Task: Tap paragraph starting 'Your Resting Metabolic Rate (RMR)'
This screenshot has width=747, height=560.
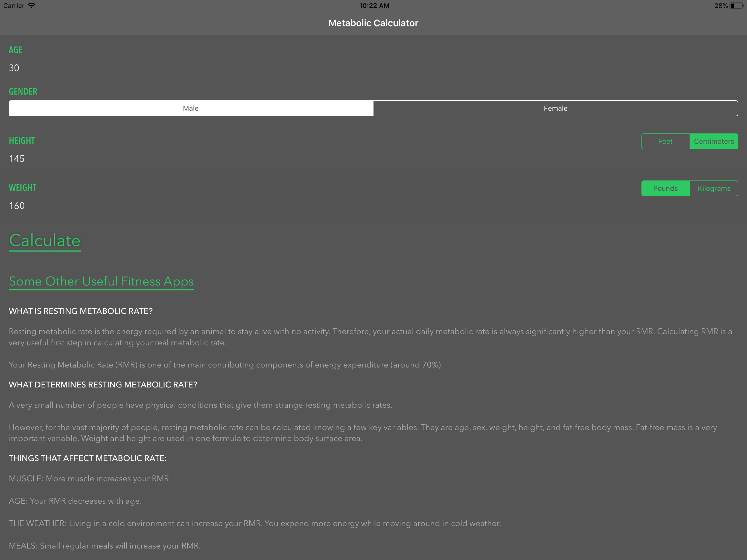Action: (x=226, y=365)
